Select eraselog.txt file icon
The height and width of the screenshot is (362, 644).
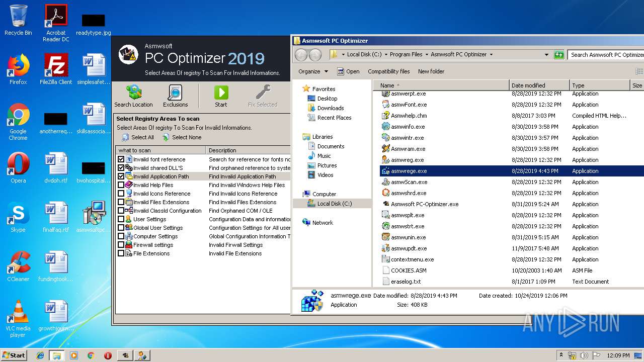tap(386, 282)
